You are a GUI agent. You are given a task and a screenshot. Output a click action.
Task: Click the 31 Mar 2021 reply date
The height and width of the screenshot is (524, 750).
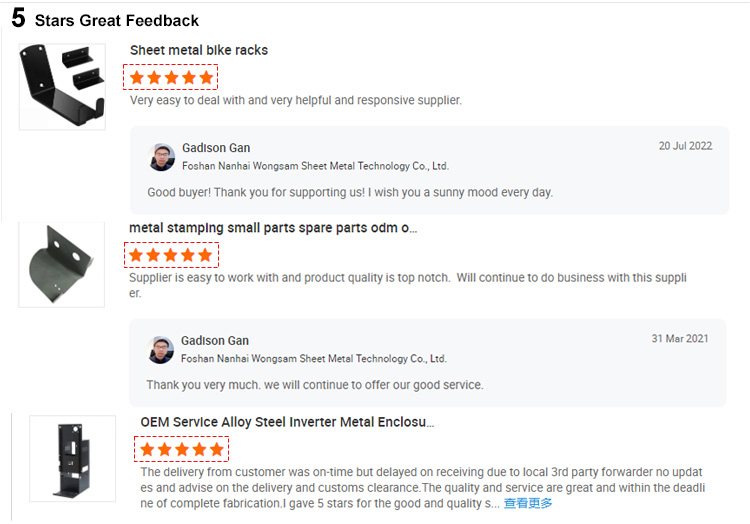coord(680,339)
